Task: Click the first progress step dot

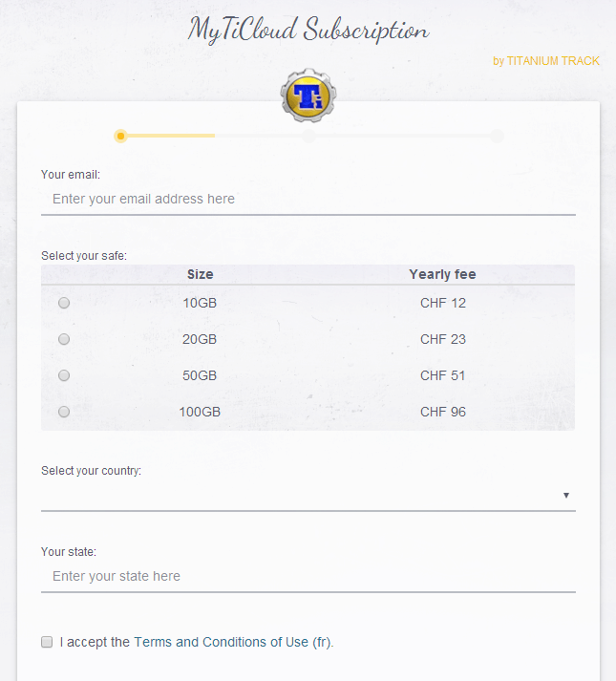Action: tap(120, 136)
